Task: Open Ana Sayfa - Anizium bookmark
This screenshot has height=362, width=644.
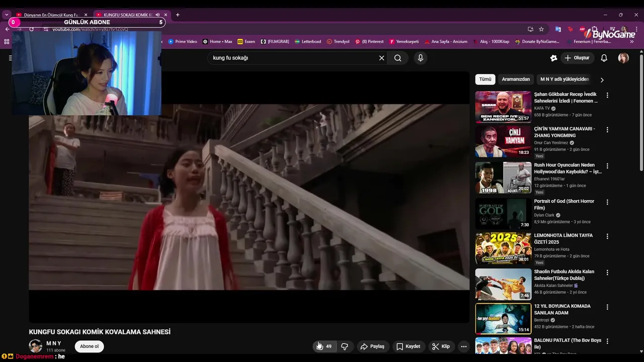Action: tap(446, 42)
